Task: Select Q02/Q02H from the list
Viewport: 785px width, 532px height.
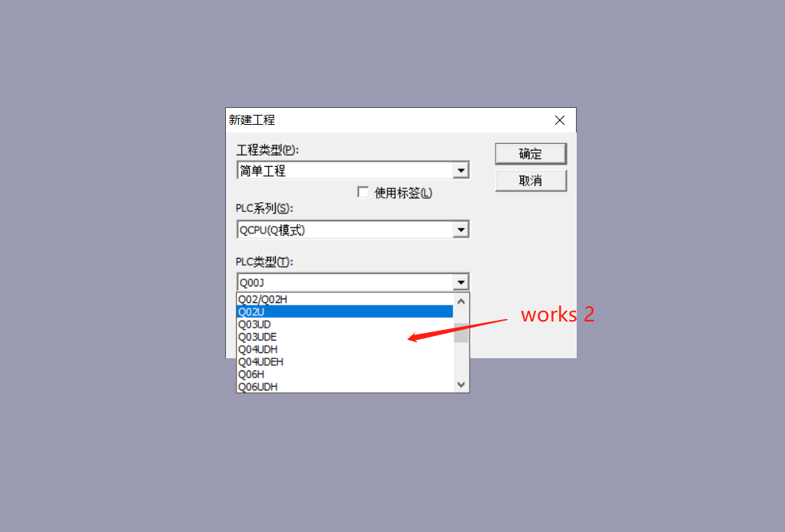Action: [345, 299]
